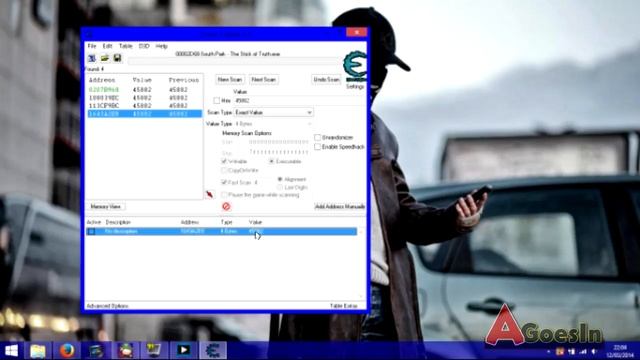The image size is (640, 360).
Task: Enable Speedhack checkbox
Action: (x=317, y=147)
